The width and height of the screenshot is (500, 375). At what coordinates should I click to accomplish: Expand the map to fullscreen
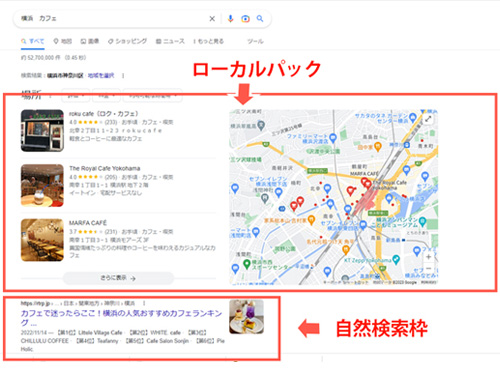click(428, 119)
